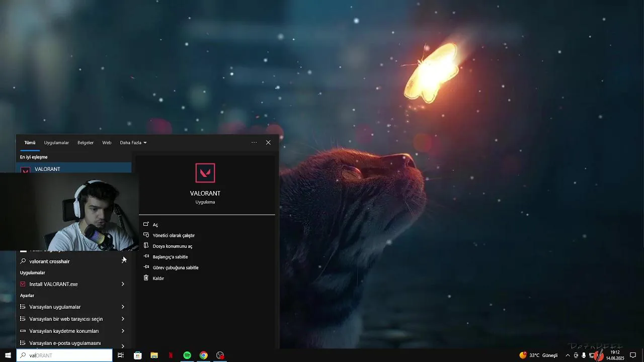Switch to the Web tab
644x362 pixels.
tap(107, 143)
